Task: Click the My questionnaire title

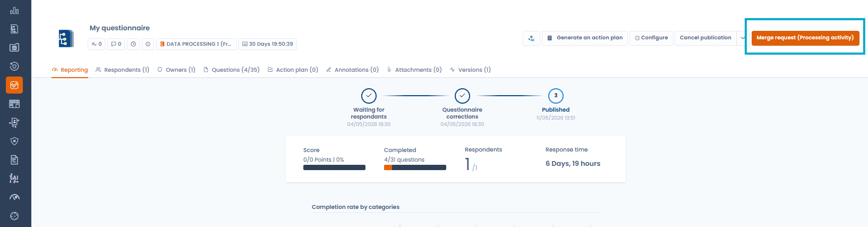Action: point(120,28)
